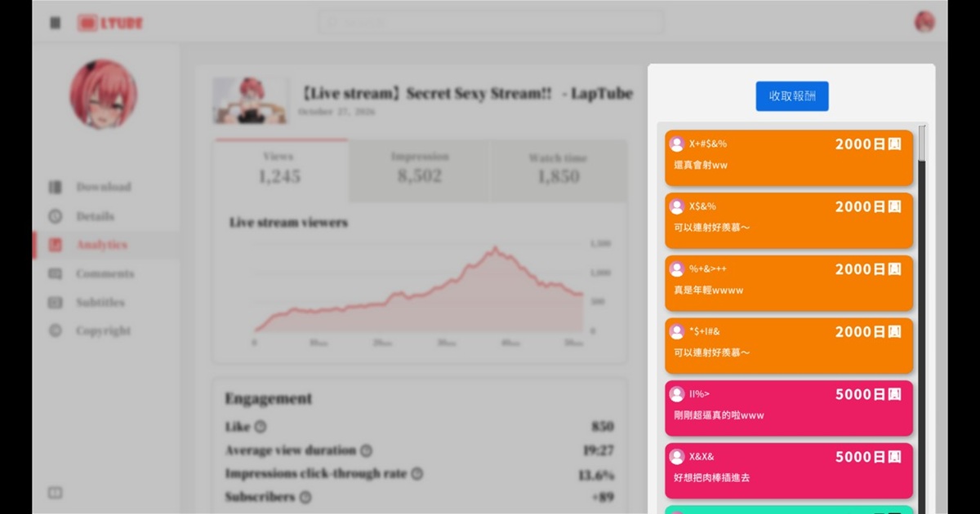Click the info icon next to Subscribers

click(305, 497)
